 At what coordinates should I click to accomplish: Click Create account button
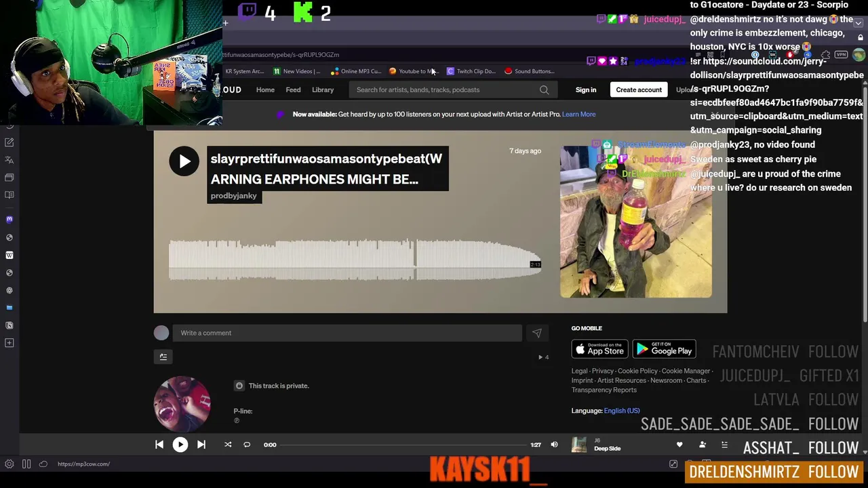pyautogui.click(x=639, y=89)
